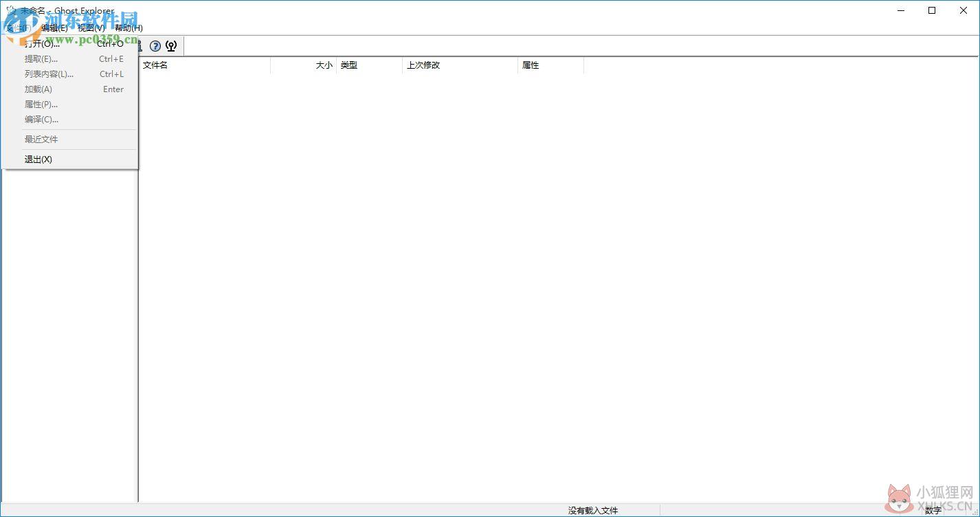
Task: Choose 编译(C)... menu entry
Action: pos(70,120)
